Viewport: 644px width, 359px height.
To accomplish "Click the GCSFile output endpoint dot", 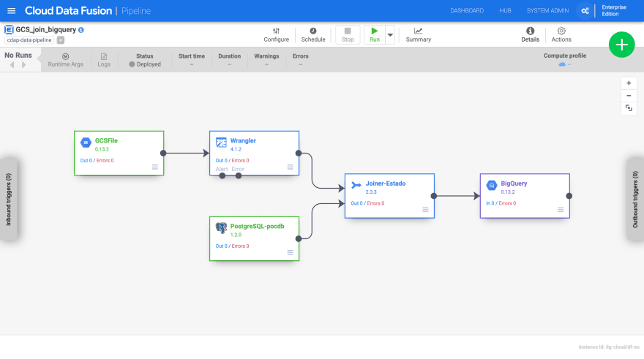I will point(163,153).
